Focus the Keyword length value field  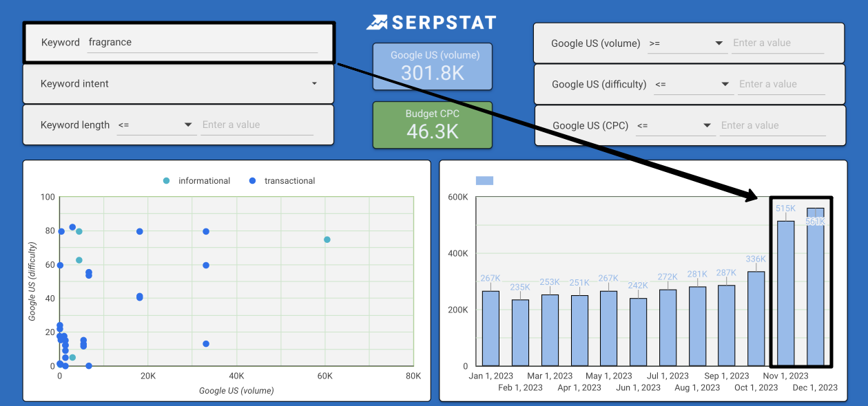click(257, 125)
